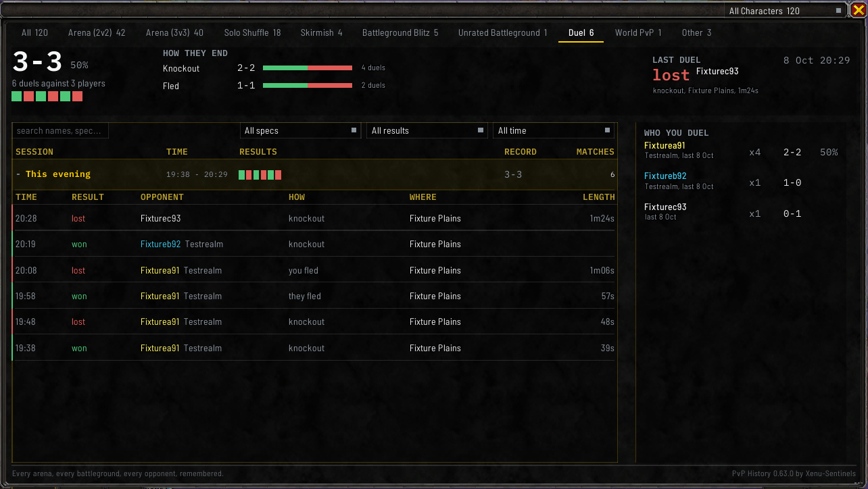Click Fixtureb92 in the opponent column

(x=161, y=244)
